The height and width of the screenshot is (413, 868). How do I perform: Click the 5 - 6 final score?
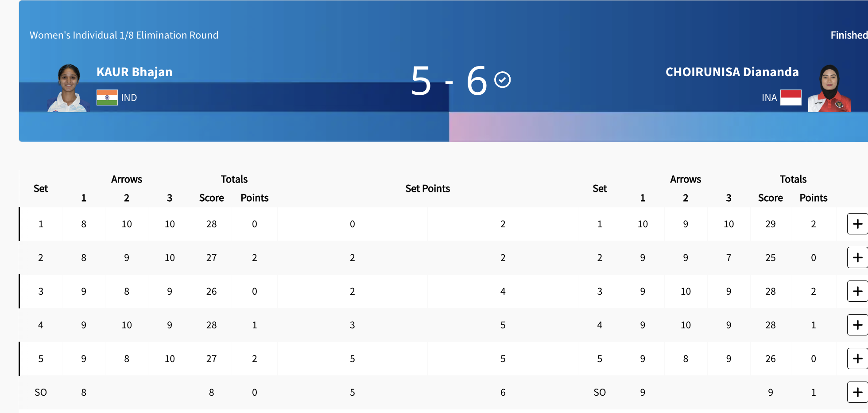tap(448, 81)
